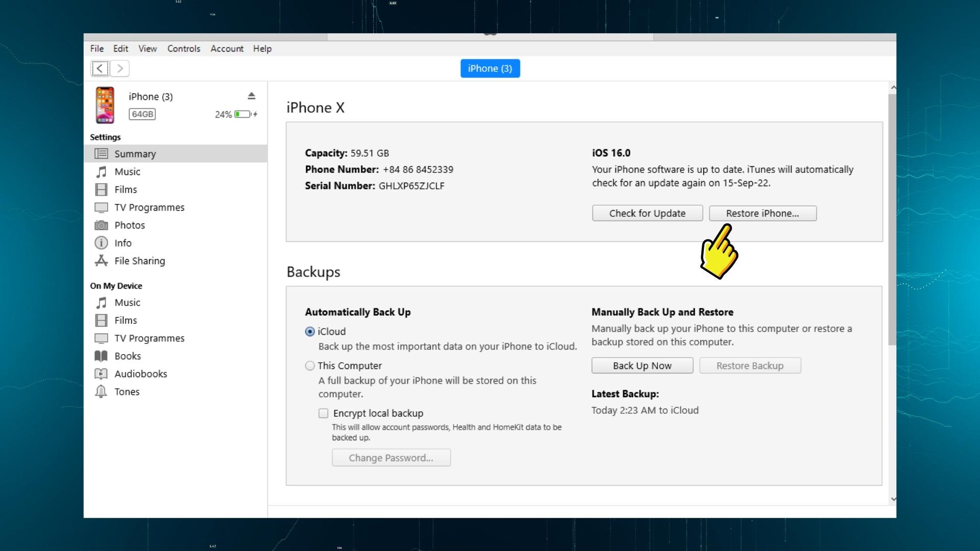Viewport: 980px width, 551px height.
Task: Enable Encrypt local backup checkbox
Action: coord(324,413)
